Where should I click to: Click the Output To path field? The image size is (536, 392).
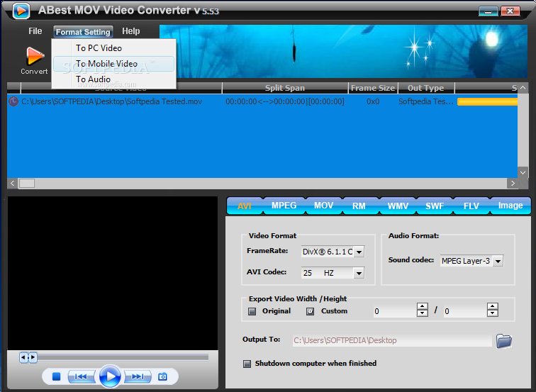[x=392, y=340]
